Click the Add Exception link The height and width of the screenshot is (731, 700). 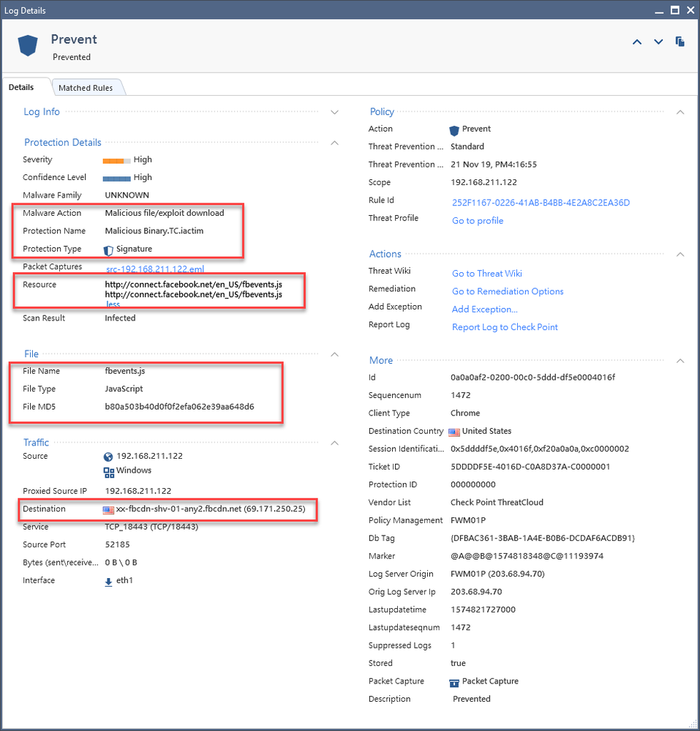point(484,310)
